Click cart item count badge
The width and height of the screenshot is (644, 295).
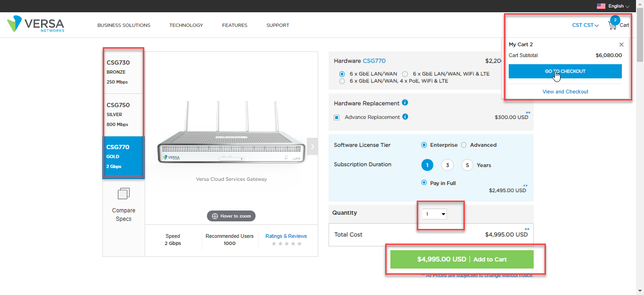point(615,20)
